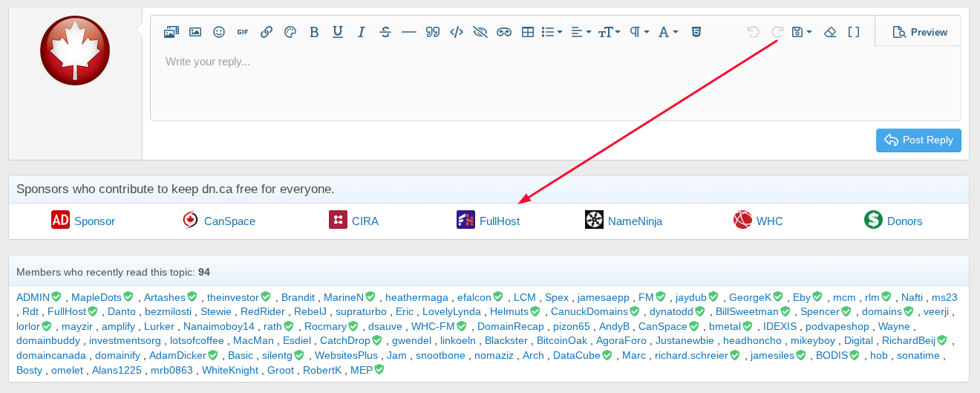Insert a horizontal line
The image size is (980, 393).
coord(409,32)
